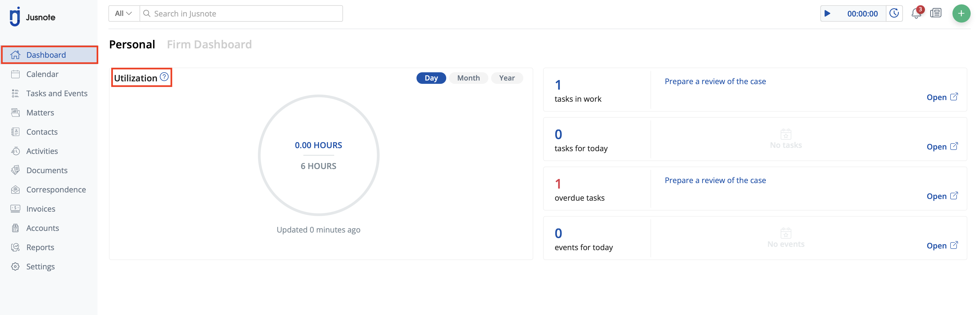Go to Calendar in the sidebar
The image size is (980, 315).
pyautogui.click(x=49, y=74)
